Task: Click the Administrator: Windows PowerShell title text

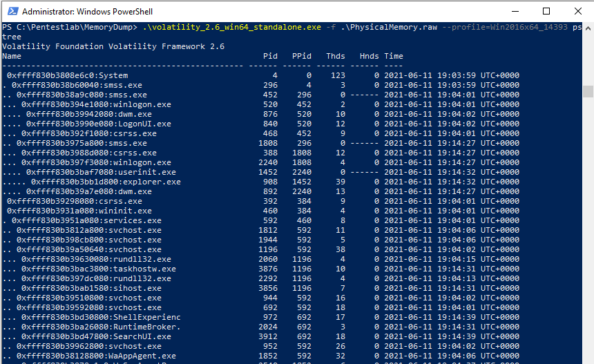Action: (x=88, y=12)
